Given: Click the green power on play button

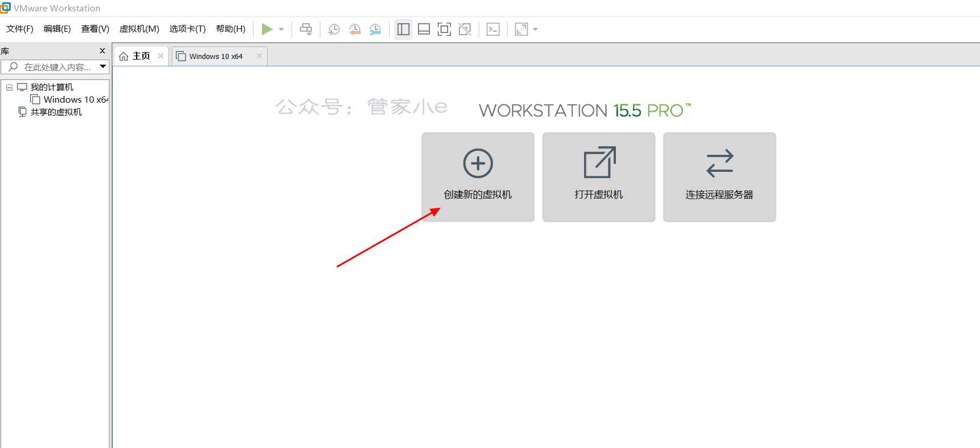Looking at the screenshot, I should click(x=267, y=29).
